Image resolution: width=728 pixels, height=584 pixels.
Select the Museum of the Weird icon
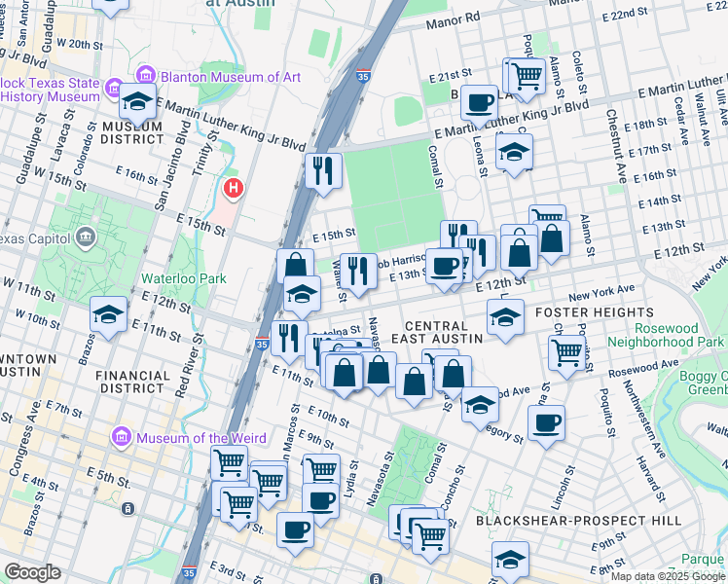pos(122,437)
